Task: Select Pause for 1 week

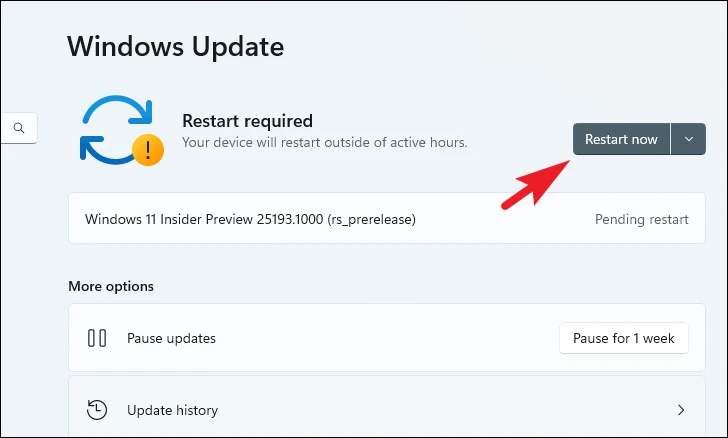Action: [624, 338]
